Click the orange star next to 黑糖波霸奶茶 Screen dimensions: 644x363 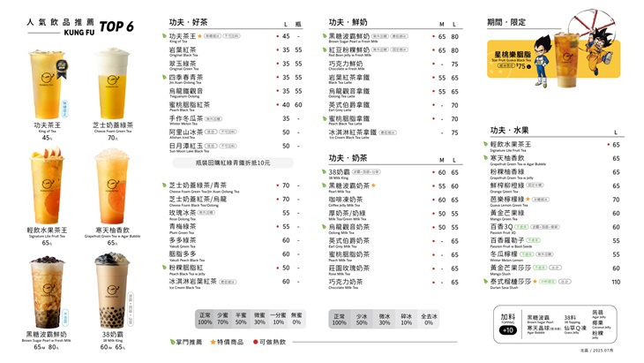click(374, 185)
